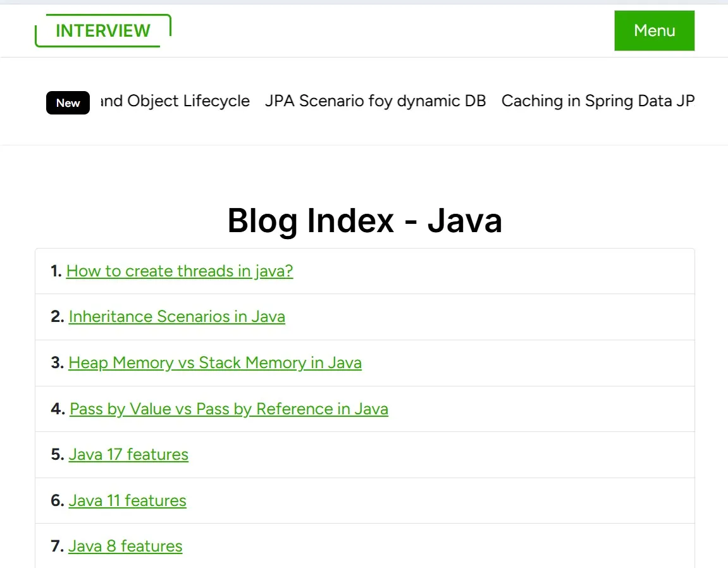
Task: Click the black 'New' badge
Action: pos(68,102)
